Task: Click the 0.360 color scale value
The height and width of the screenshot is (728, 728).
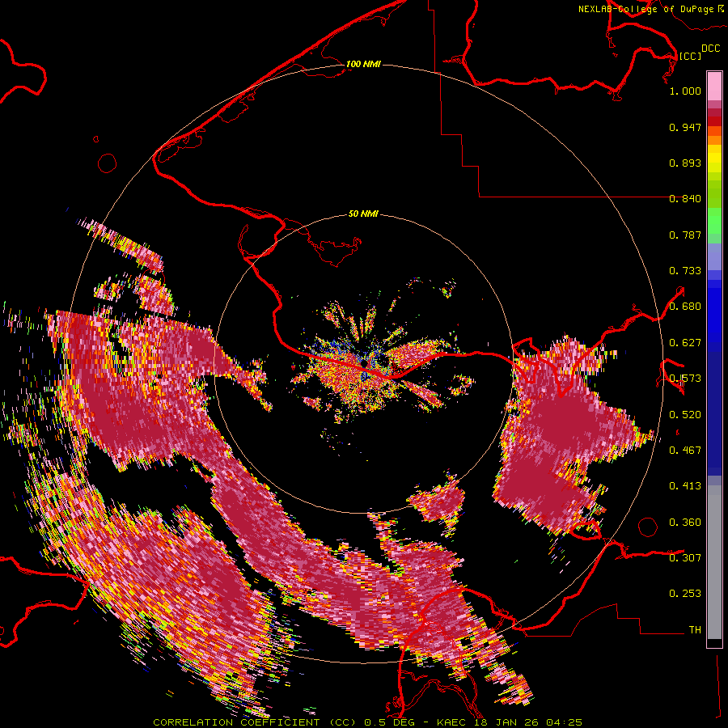Action: coord(685,523)
